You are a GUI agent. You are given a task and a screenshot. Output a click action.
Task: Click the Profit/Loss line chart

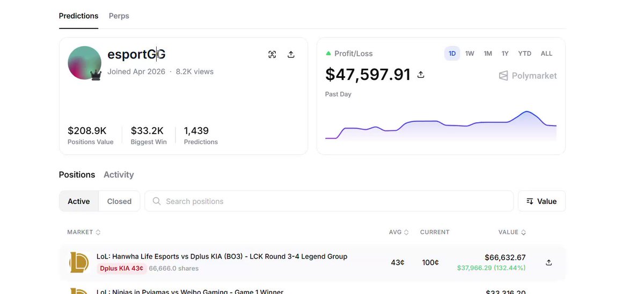(441, 125)
